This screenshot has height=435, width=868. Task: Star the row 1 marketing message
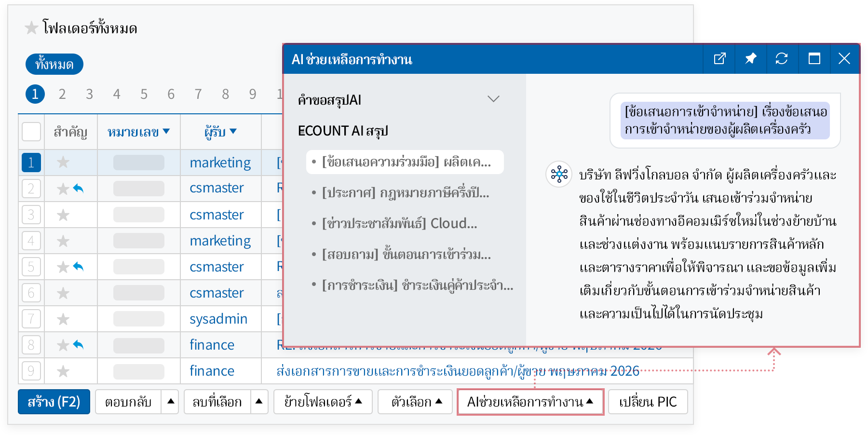(63, 162)
